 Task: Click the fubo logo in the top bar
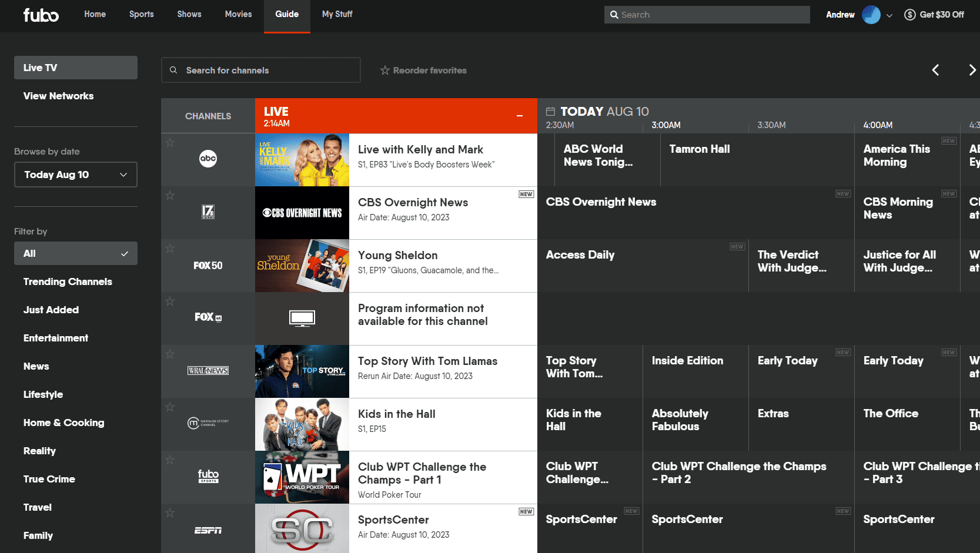click(x=41, y=15)
